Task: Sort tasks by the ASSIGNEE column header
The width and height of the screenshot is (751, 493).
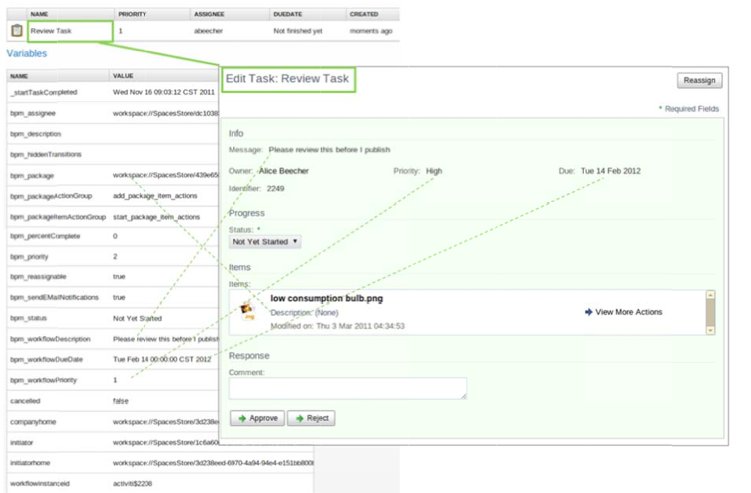Action: (210, 15)
